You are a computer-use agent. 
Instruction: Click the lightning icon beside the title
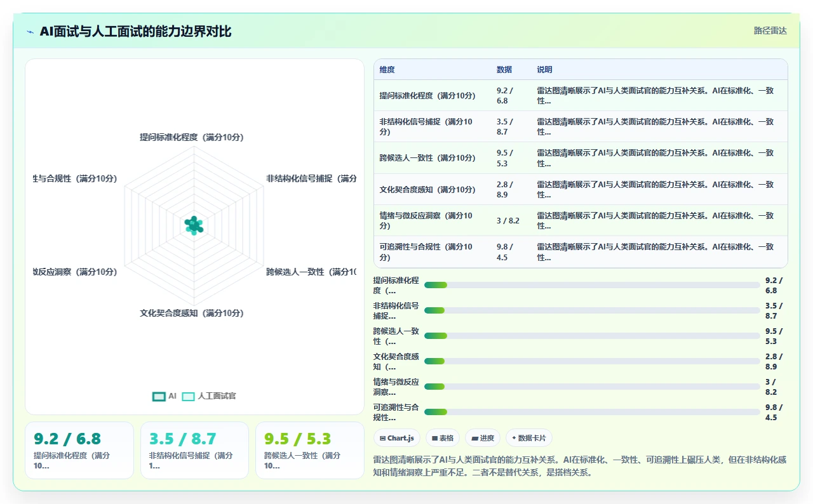click(x=30, y=32)
